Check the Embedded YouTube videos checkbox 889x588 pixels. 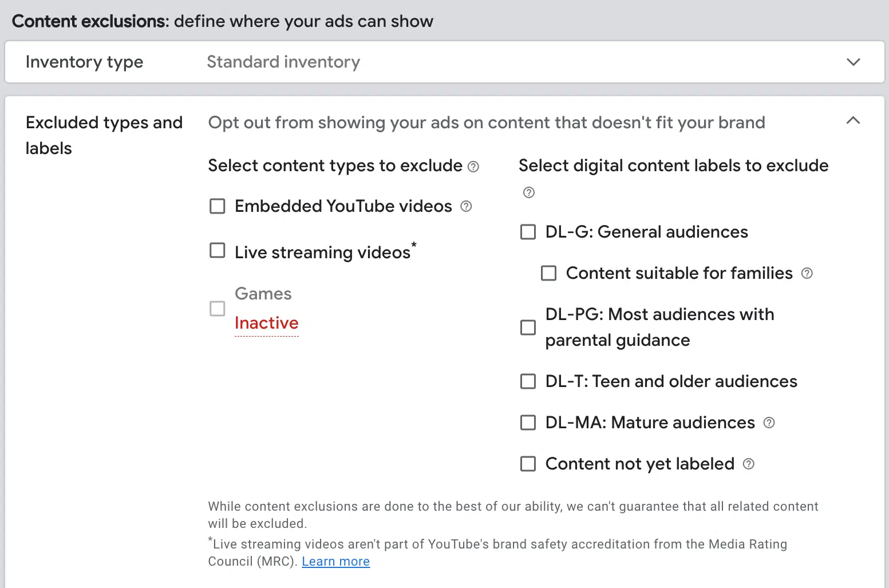[218, 206]
